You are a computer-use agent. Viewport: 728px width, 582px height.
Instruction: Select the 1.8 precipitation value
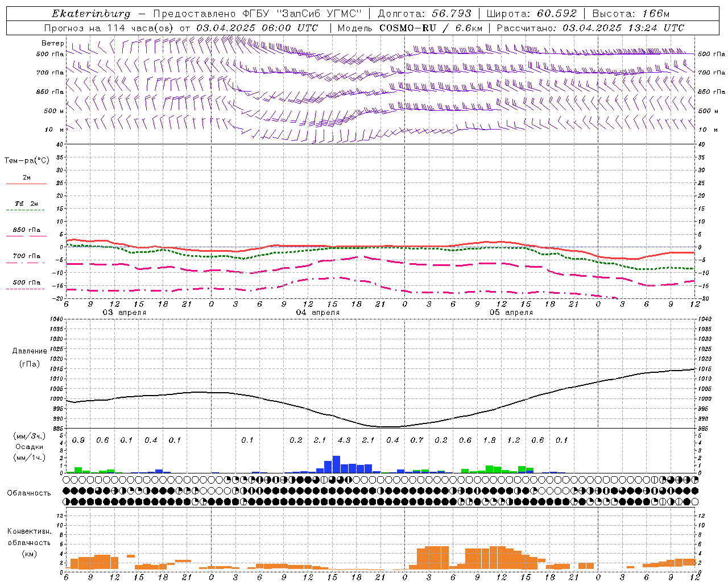[x=489, y=440]
